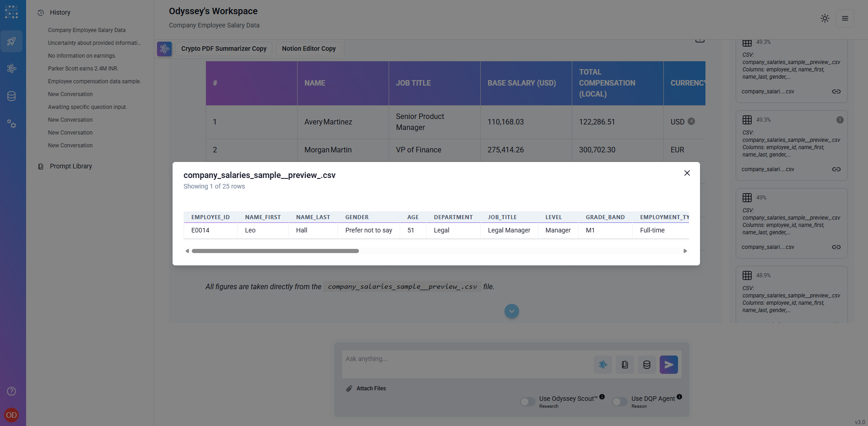Click the horizontal scrollbar in CSV preview
This screenshot has width=868, height=426.
click(275, 251)
